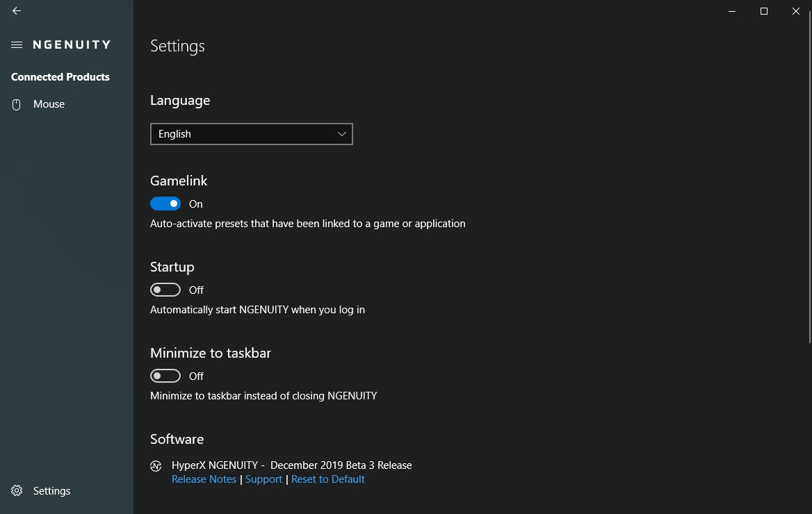
Task: Click the Startup section heading
Action: 172,267
